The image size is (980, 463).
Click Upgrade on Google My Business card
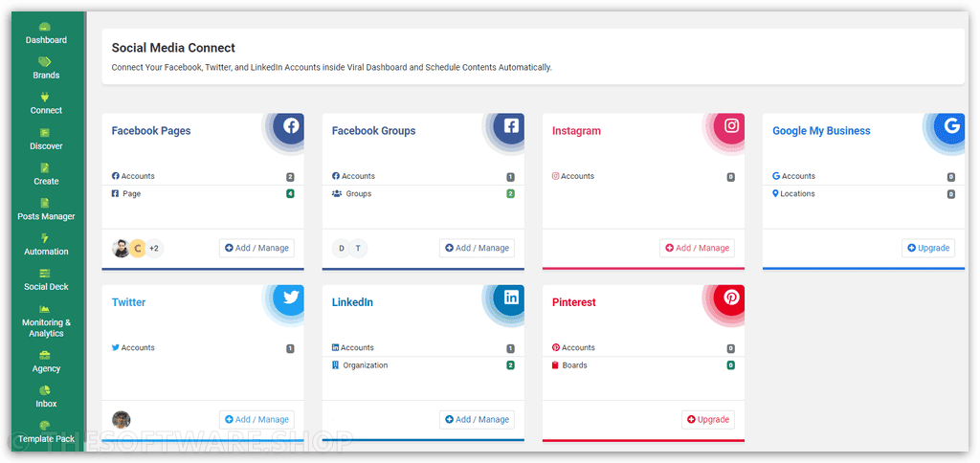click(928, 248)
